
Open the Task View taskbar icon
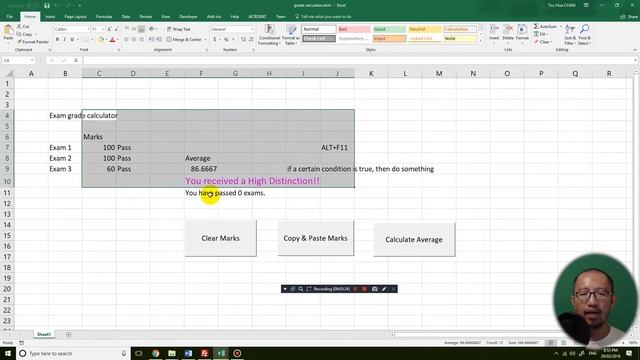point(139,353)
